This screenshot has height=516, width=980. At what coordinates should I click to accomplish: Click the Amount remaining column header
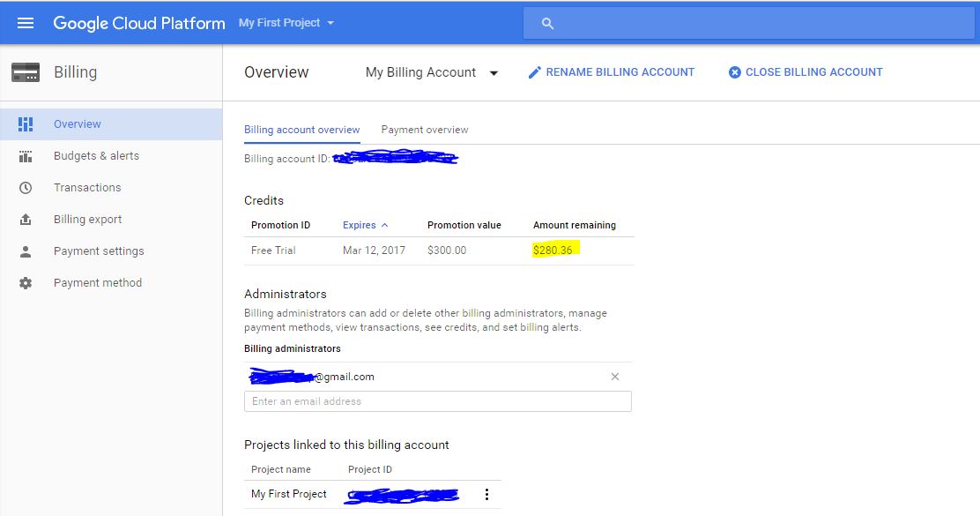click(x=575, y=225)
